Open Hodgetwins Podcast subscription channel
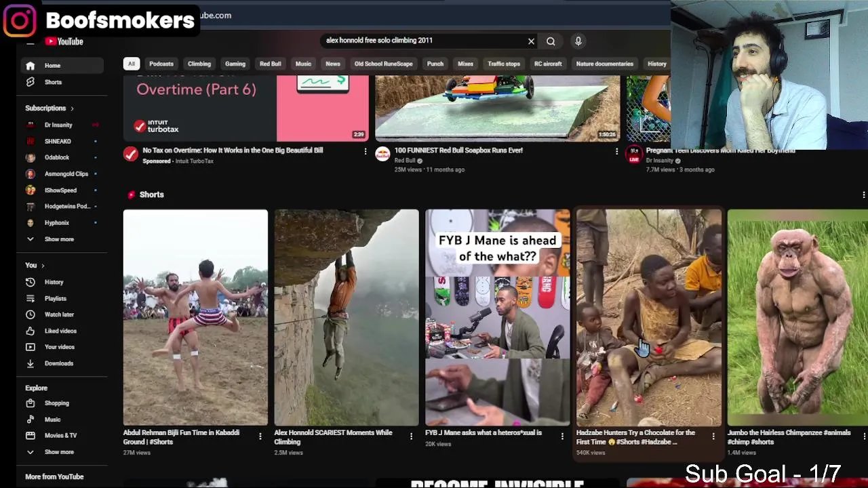This screenshot has width=868, height=488. [x=62, y=206]
